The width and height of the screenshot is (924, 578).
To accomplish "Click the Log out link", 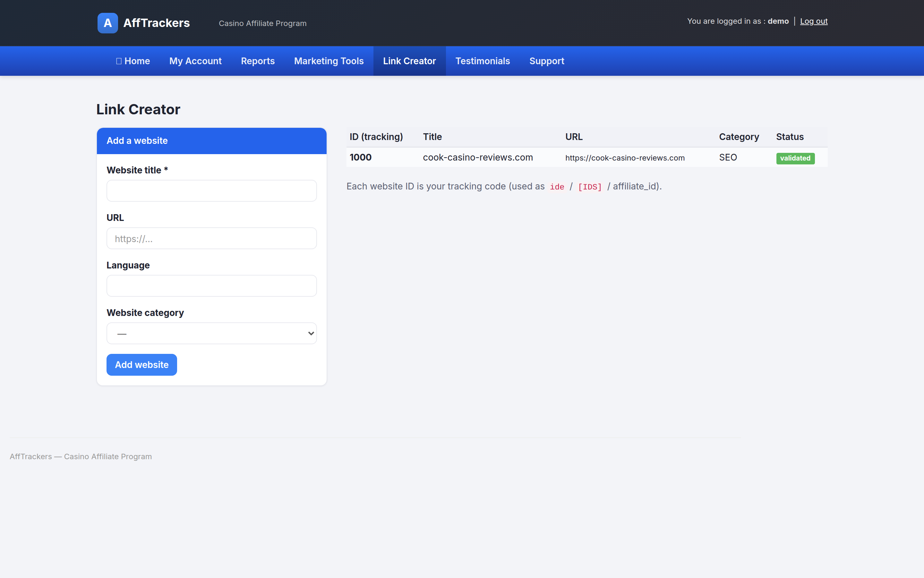I will 814,22.
